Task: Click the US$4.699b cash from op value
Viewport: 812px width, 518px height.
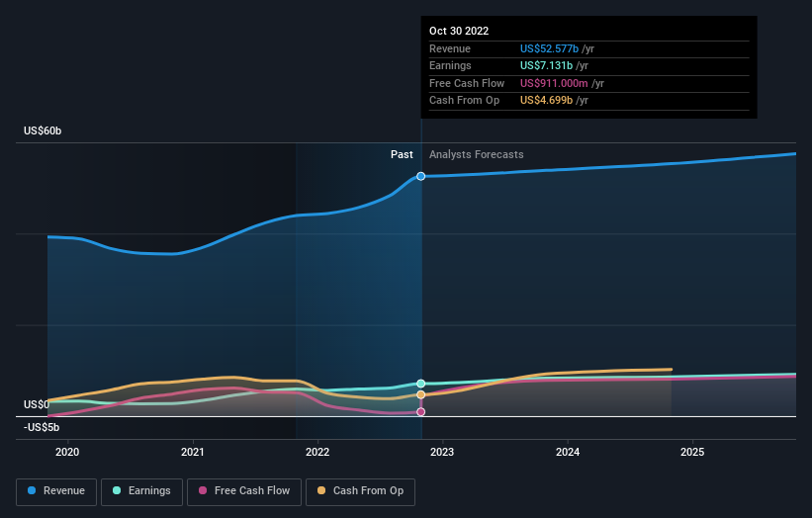Action: click(546, 101)
